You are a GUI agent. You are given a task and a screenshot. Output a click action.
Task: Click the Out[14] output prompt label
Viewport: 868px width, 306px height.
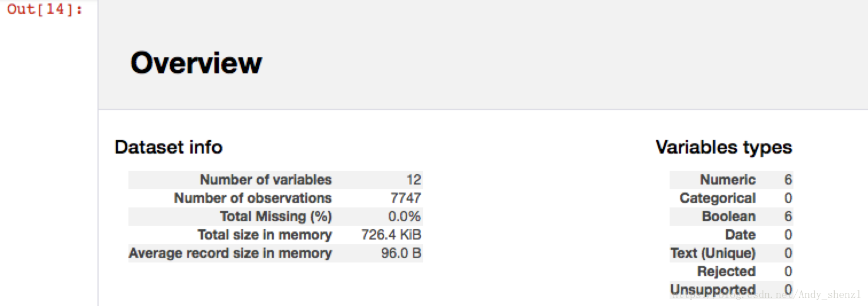(45, 9)
